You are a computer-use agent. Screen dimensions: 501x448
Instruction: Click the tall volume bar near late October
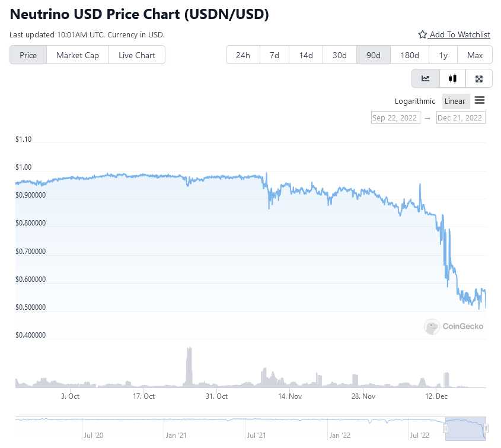point(189,367)
